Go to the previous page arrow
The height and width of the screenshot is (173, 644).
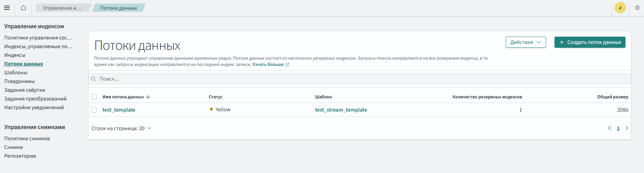tap(610, 128)
